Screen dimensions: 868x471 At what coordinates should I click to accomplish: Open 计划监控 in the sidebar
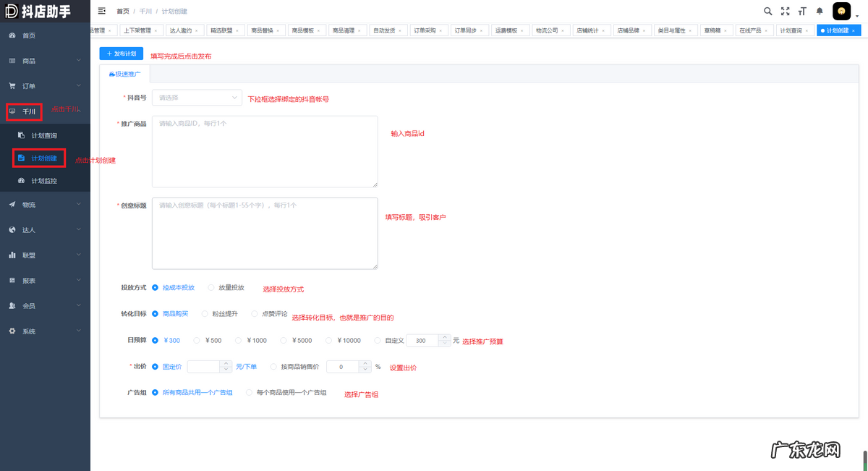click(43, 181)
